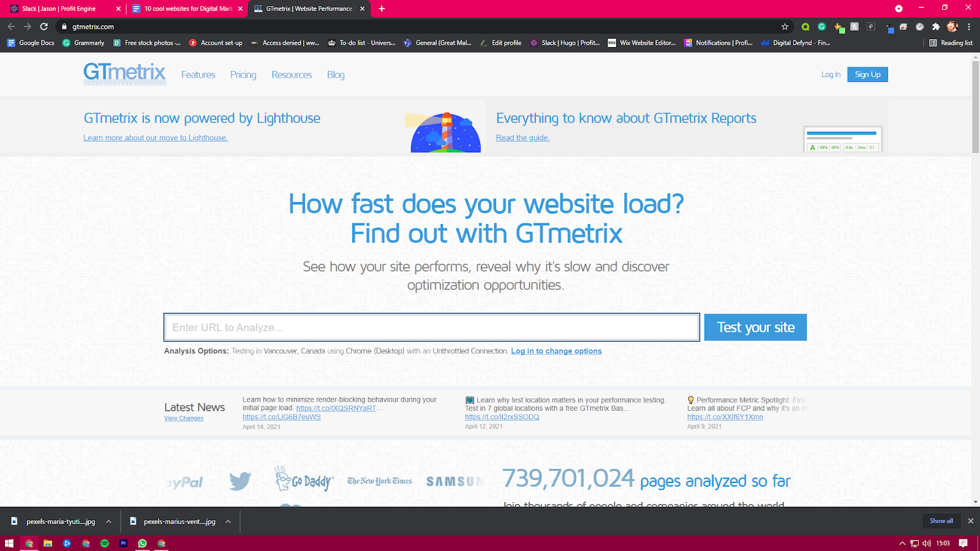
Task: Click the address bar showing gtmetrix.com
Action: click(423, 26)
